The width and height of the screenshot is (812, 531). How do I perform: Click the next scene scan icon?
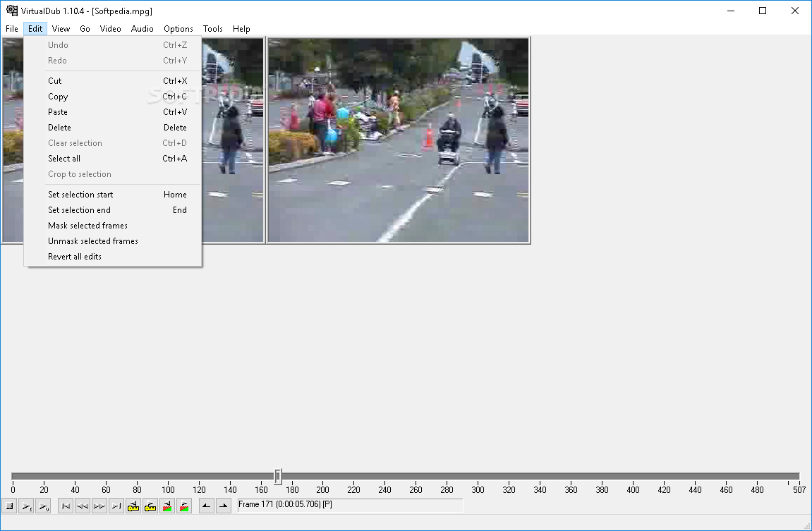pyautogui.click(x=184, y=506)
